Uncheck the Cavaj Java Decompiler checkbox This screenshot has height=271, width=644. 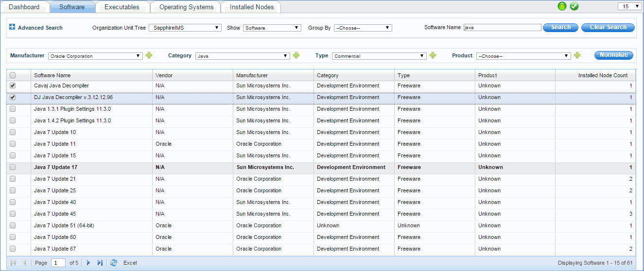(x=13, y=85)
